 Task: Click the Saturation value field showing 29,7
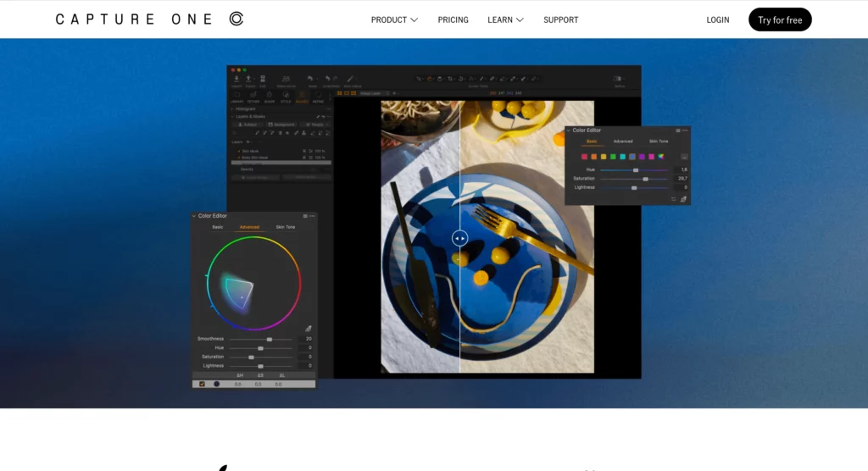click(x=681, y=178)
